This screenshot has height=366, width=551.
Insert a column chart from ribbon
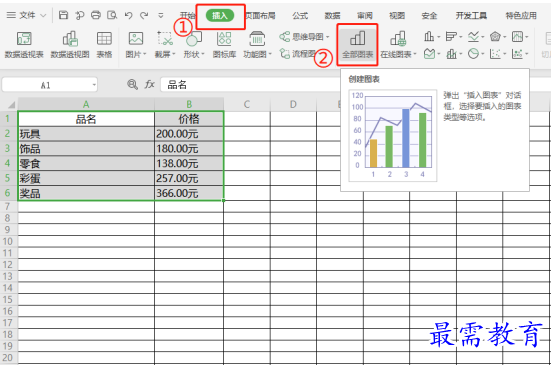pos(429,36)
